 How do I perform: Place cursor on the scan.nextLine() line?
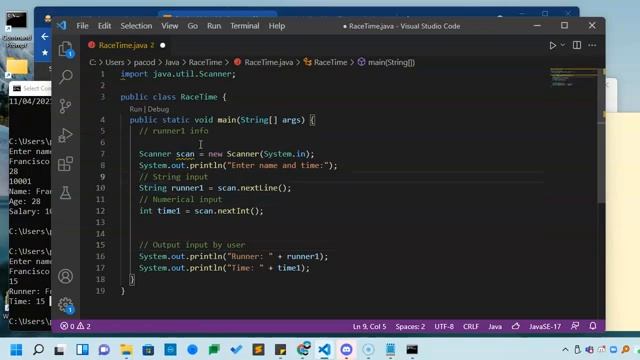pos(215,188)
